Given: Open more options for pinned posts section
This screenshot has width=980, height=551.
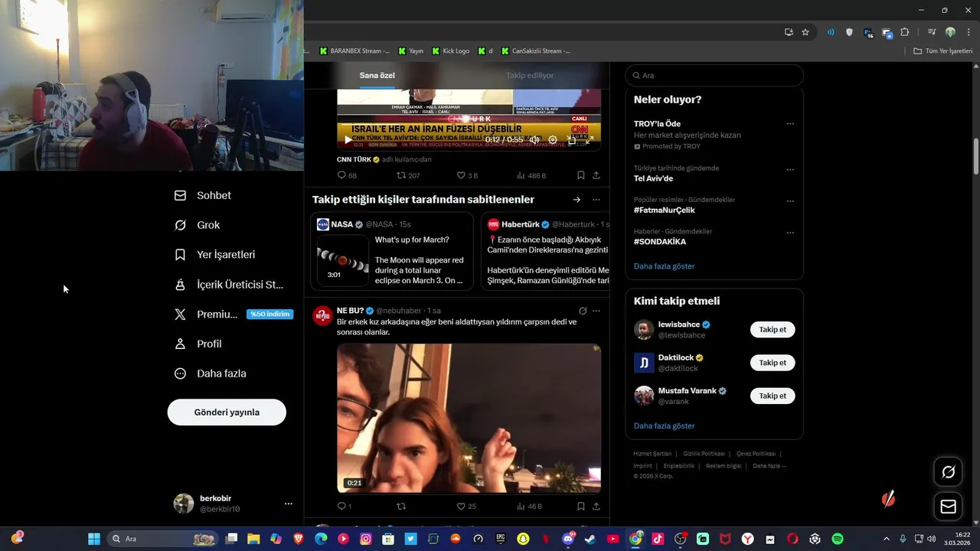Looking at the screenshot, I should [x=596, y=200].
